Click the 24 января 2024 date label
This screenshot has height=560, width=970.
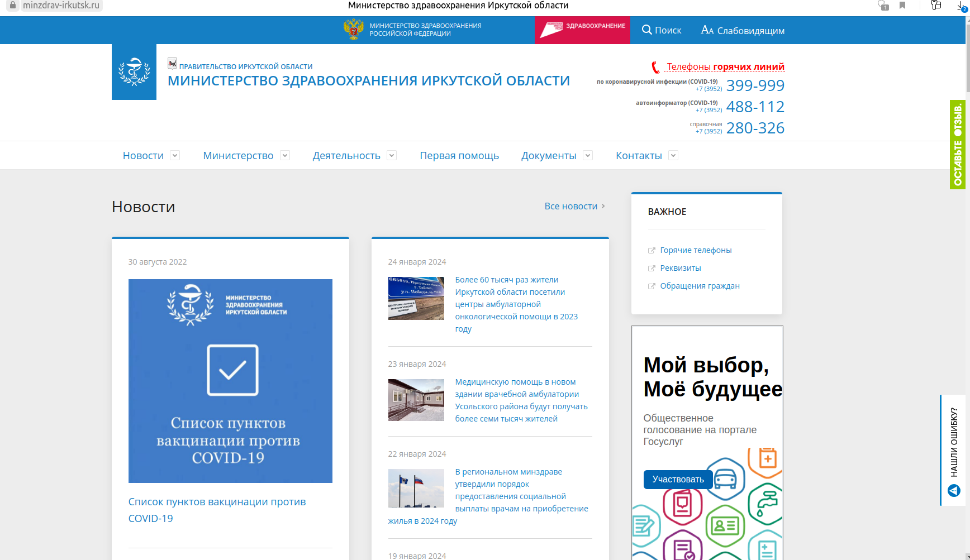point(417,262)
